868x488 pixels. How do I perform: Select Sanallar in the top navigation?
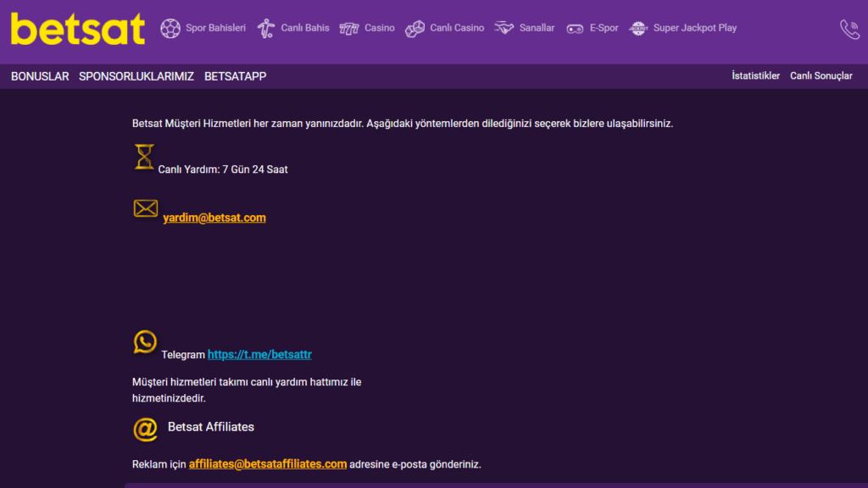(537, 28)
